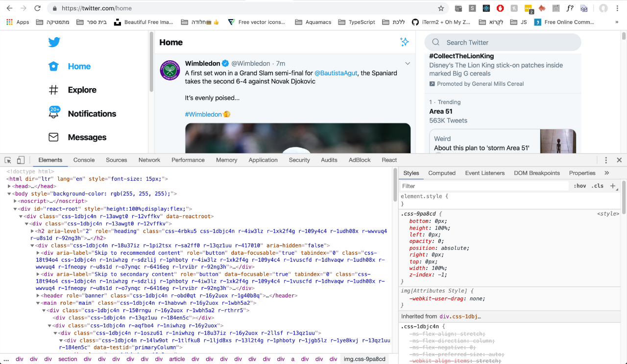This screenshot has height=364, width=627.
Task: Open the iTerm2 + Oh My Z... bookmark
Action: click(x=441, y=22)
